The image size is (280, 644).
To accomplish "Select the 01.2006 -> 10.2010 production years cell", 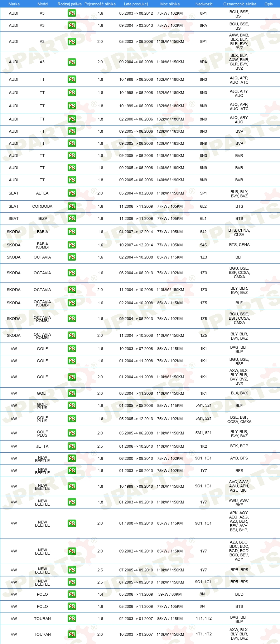I will point(136,446).
